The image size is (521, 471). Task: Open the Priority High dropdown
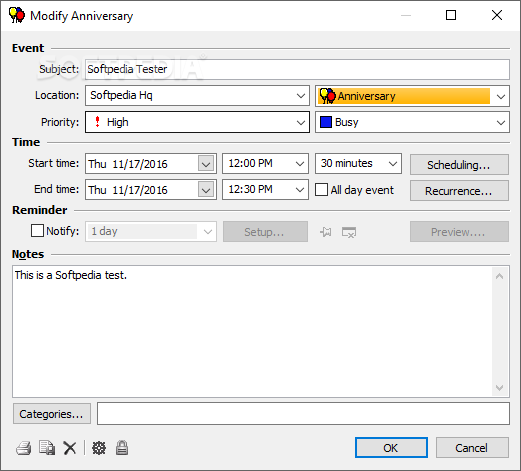[x=301, y=123]
